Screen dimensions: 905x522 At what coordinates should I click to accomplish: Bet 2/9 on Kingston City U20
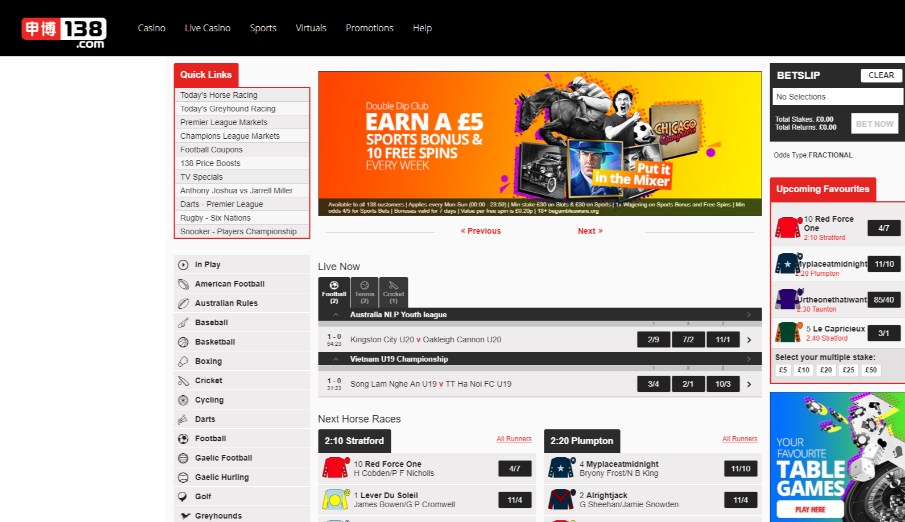[653, 340]
